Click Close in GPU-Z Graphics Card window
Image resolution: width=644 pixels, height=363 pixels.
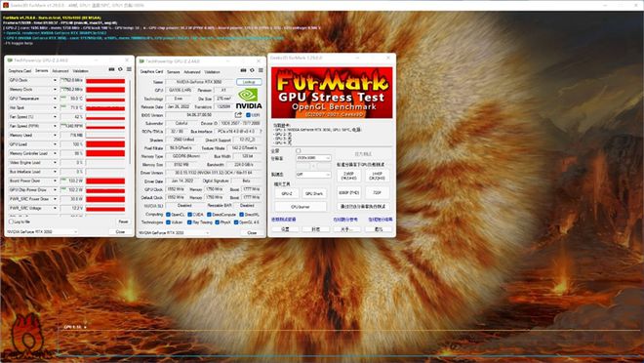(x=252, y=233)
